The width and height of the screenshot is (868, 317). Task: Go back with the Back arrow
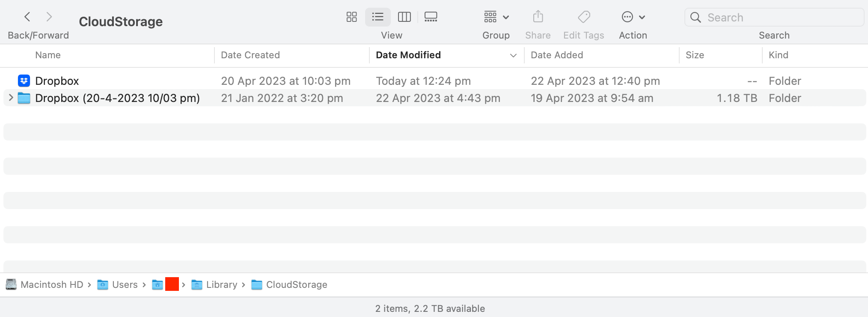tap(27, 17)
